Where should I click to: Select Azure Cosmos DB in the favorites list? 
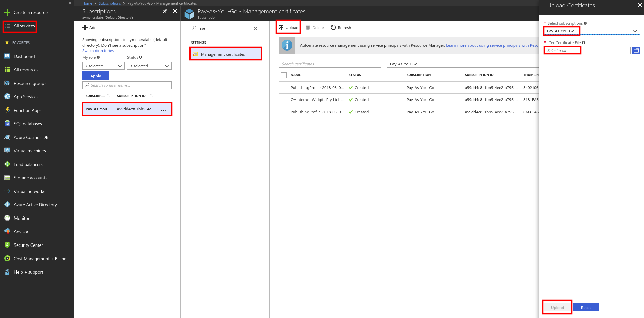tap(30, 137)
